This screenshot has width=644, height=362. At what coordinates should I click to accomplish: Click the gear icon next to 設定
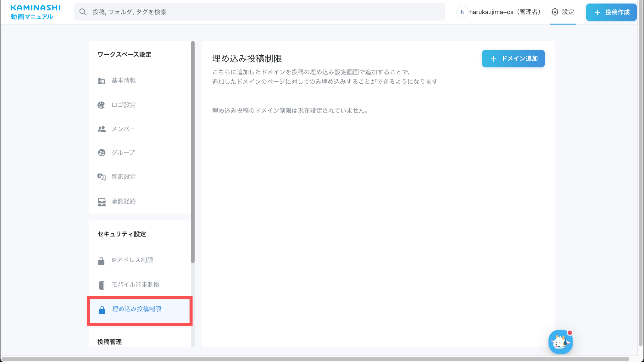555,12
